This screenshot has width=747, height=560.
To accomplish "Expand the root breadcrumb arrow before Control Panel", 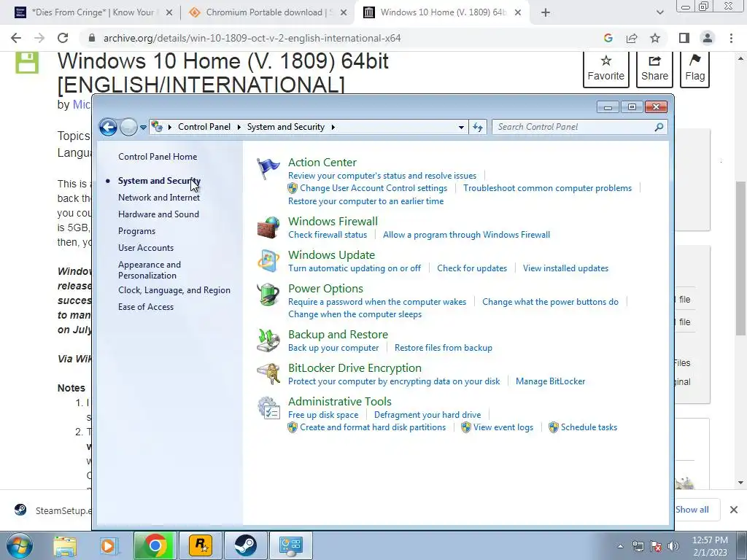I will 170,127.
